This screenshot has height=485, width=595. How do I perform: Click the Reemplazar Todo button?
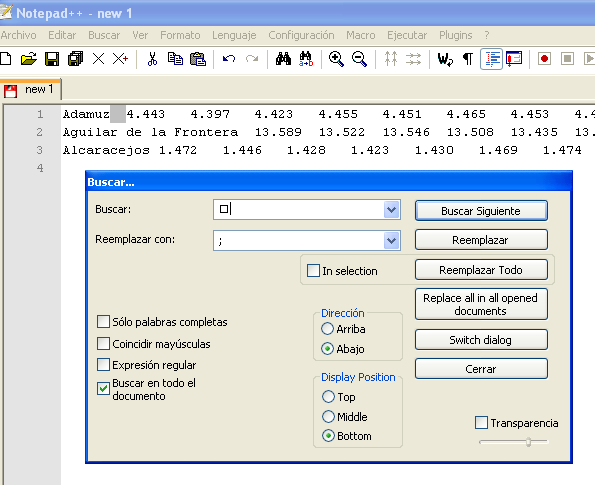click(481, 270)
